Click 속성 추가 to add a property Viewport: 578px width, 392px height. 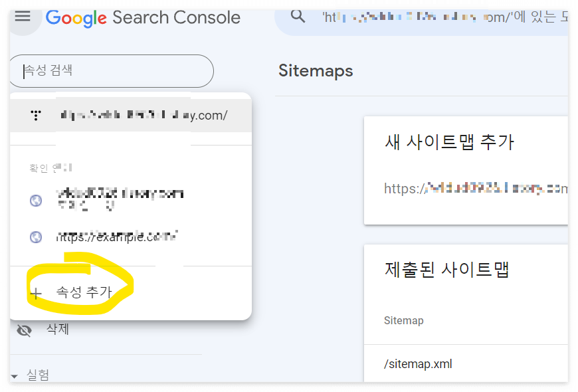(x=84, y=292)
